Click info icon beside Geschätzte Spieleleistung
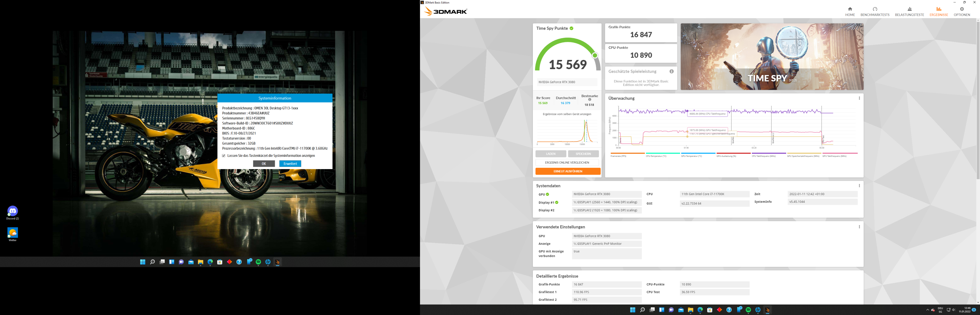The height and width of the screenshot is (315, 980). coord(671,71)
